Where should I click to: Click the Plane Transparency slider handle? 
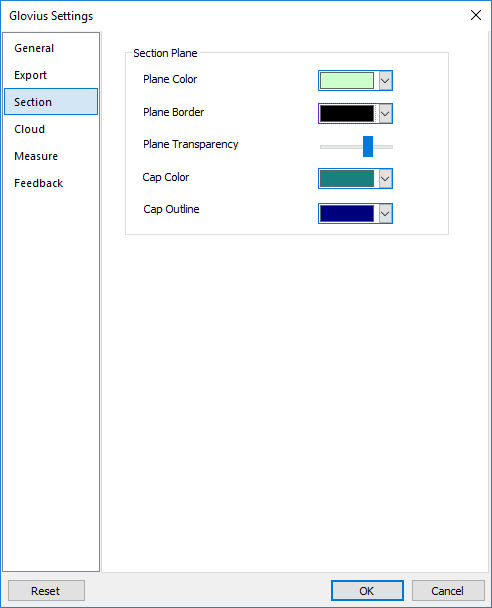tap(368, 146)
